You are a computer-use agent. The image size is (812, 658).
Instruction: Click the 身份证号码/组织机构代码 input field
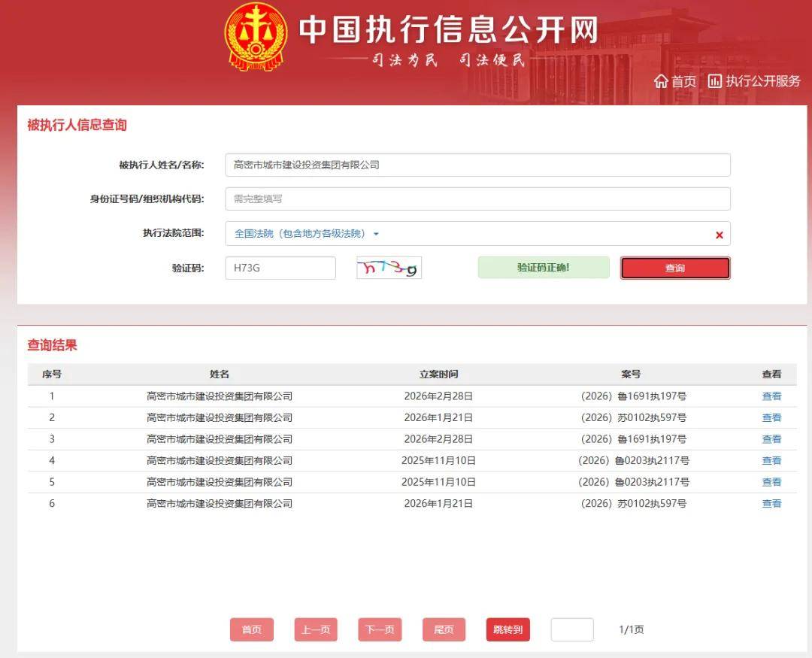pyautogui.click(x=478, y=199)
